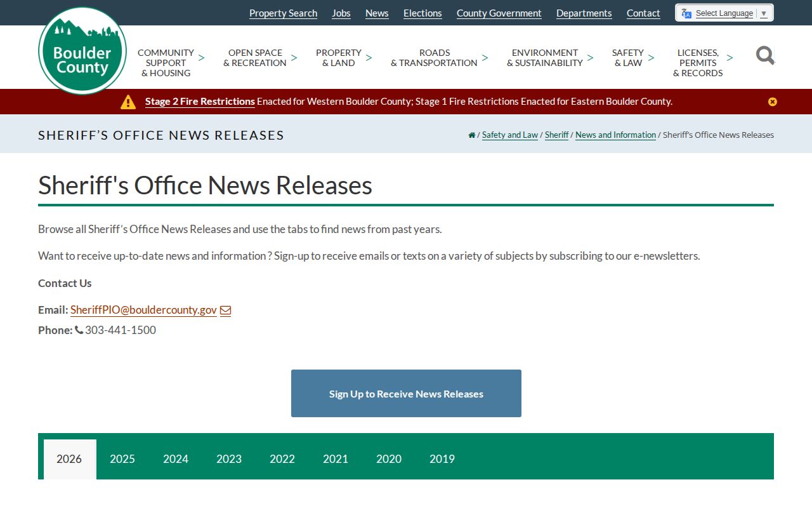Open the News link in top bar
Viewport: 812px width, 508px height.
click(x=377, y=13)
